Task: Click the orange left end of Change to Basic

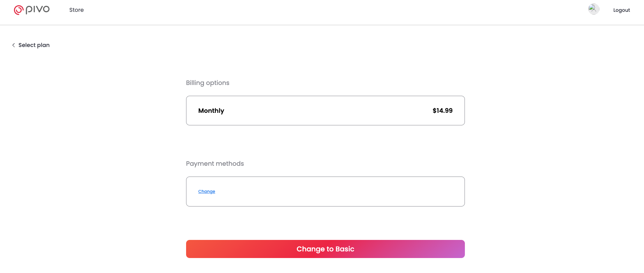Action: (x=200, y=249)
